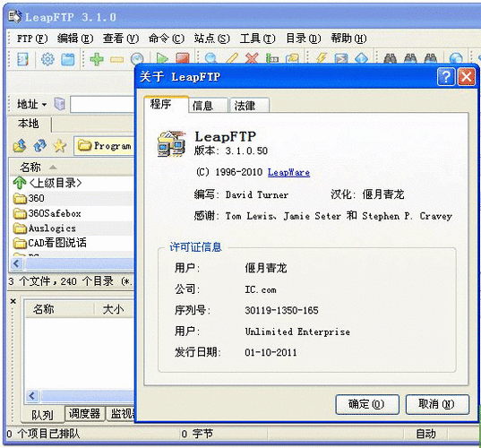481x448 pixels.
Task: Click the clock icon in the toolbar
Action: tap(137, 58)
